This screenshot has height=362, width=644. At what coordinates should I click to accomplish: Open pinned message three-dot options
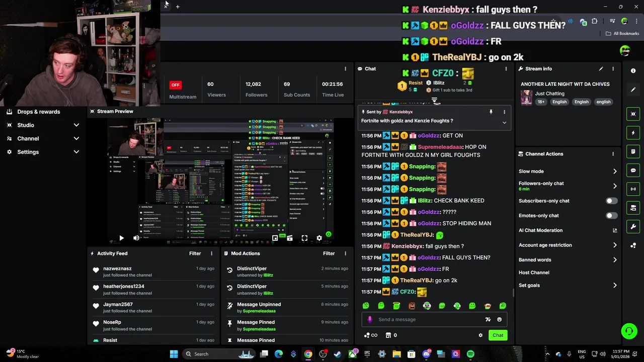click(x=504, y=112)
